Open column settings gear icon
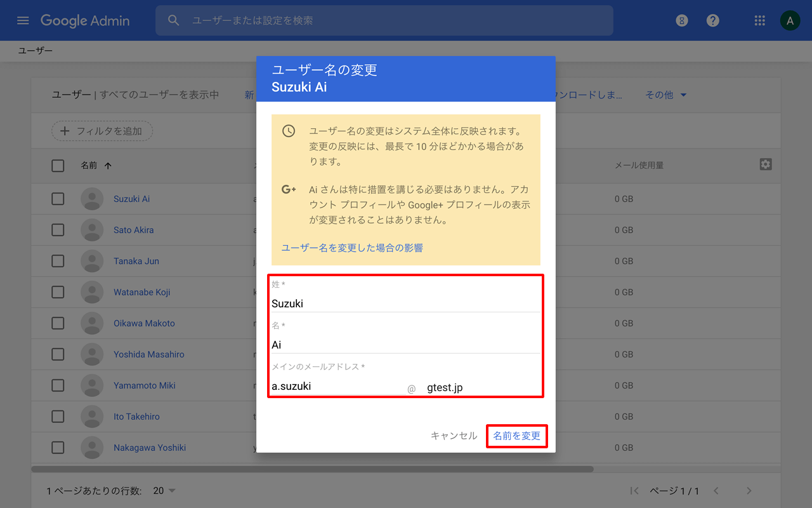The image size is (812, 508). [766, 164]
